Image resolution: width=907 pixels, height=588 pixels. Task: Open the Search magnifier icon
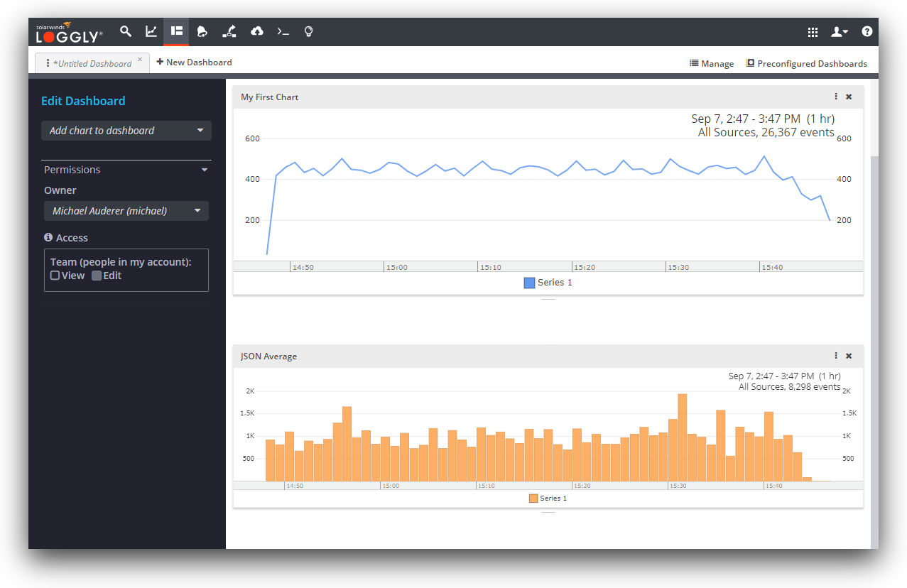(126, 31)
